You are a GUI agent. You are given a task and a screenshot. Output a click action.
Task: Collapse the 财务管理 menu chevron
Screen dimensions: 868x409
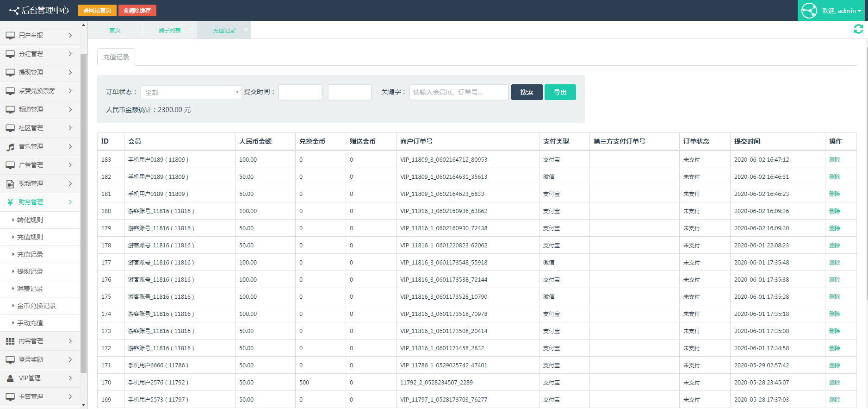70,202
